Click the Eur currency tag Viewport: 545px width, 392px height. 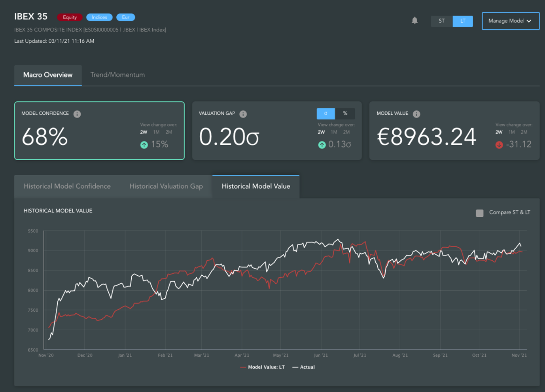(126, 17)
